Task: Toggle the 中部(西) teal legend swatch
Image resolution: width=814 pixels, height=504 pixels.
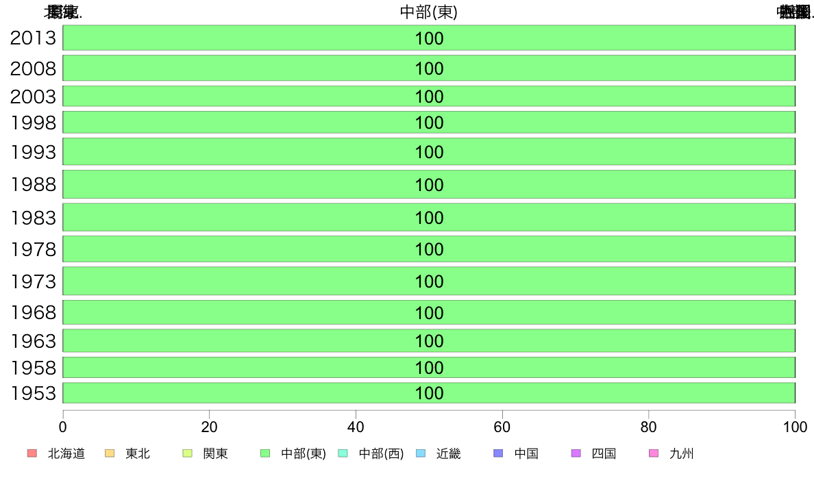Action: [343, 453]
